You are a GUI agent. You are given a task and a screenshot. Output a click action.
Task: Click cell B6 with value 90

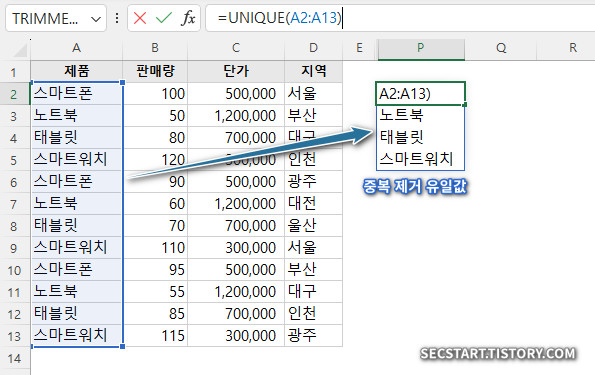pos(155,181)
